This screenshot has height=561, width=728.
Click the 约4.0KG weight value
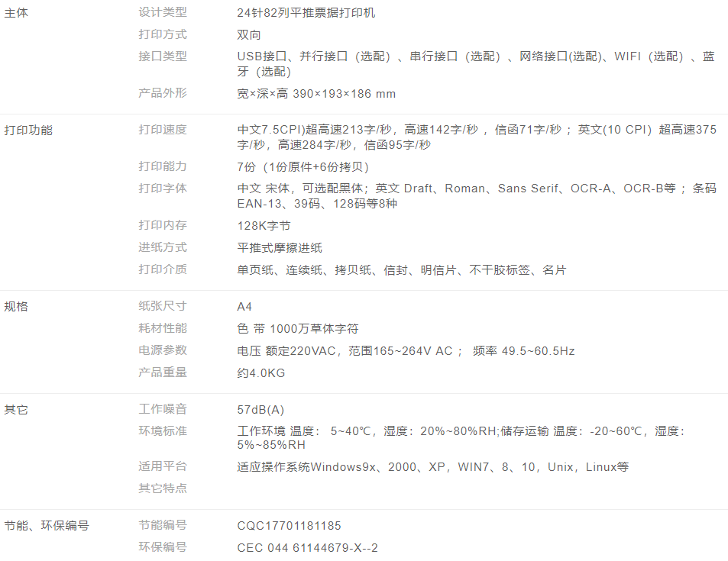(260, 373)
